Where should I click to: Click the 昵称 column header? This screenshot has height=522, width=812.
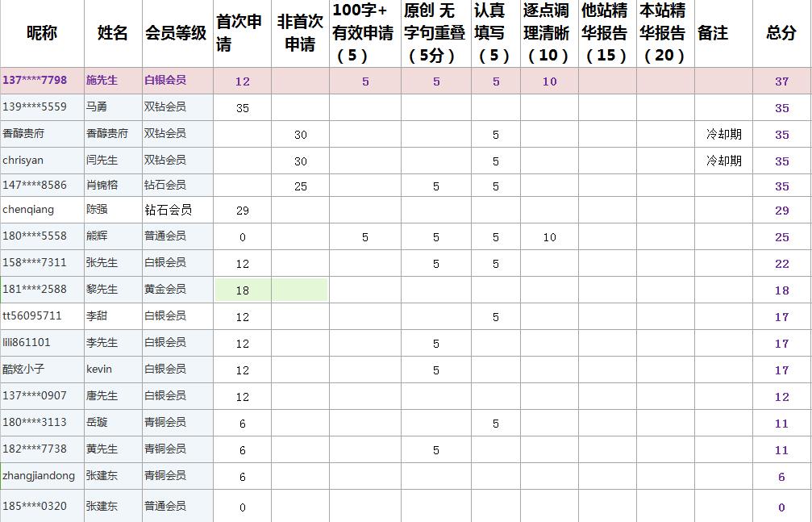point(42,33)
